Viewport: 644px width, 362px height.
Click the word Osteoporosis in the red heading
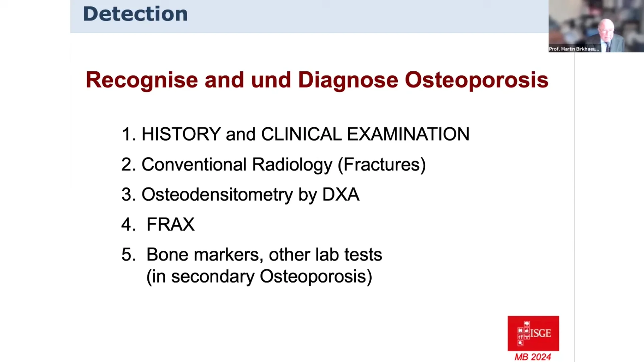pos(477,80)
